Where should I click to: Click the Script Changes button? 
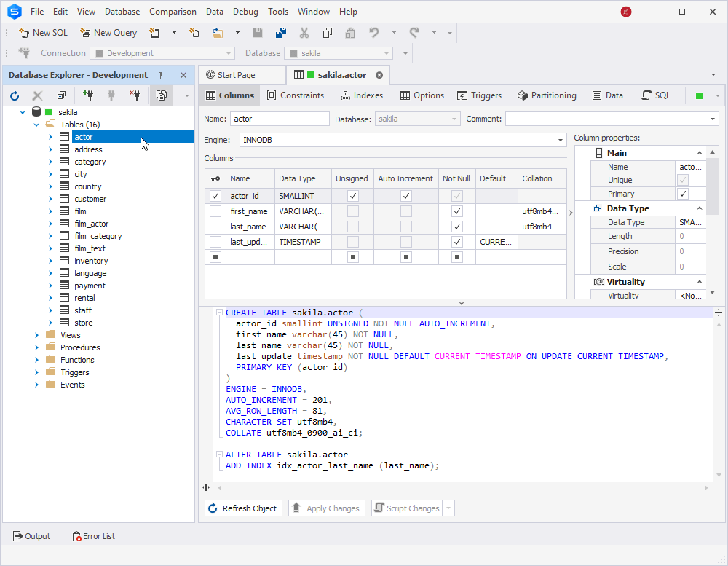pyautogui.click(x=408, y=508)
